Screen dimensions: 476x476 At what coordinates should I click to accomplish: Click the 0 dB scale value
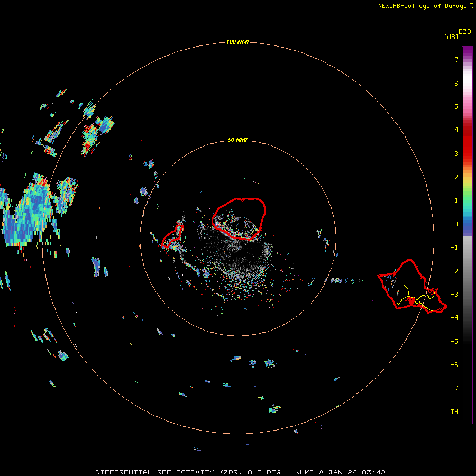tap(456, 224)
